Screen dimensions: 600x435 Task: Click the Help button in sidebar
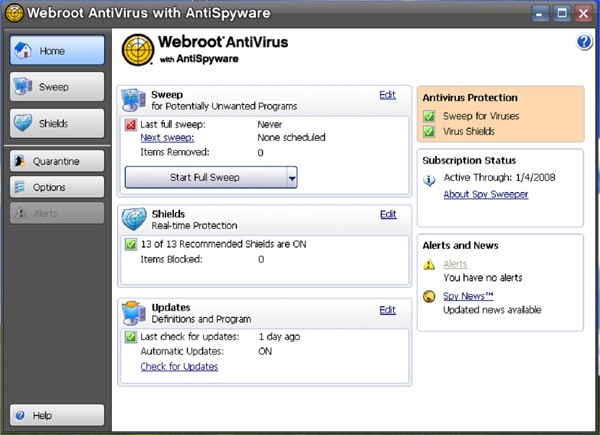coord(57,415)
